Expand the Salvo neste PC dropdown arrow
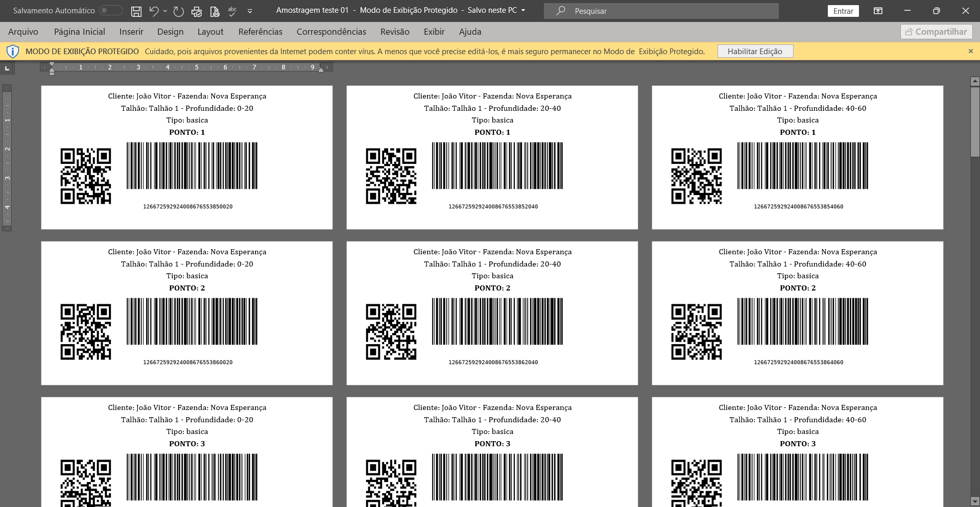This screenshot has width=980, height=507. click(523, 10)
